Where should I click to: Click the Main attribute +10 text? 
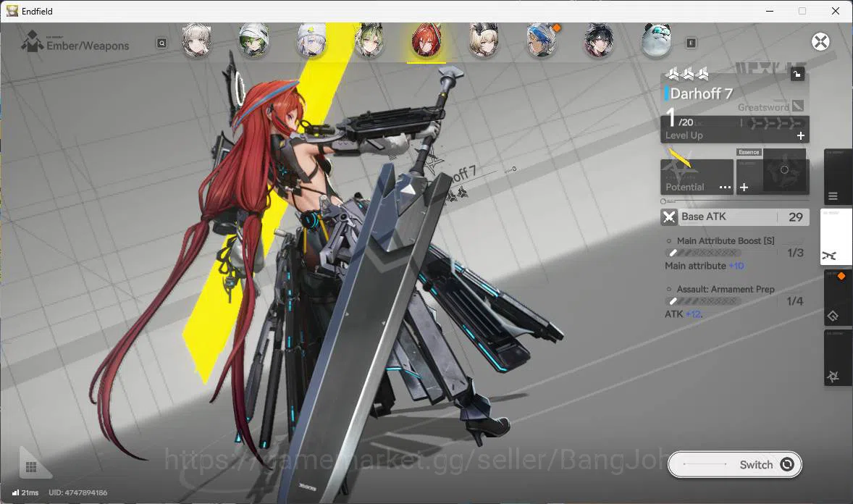pyautogui.click(x=704, y=266)
